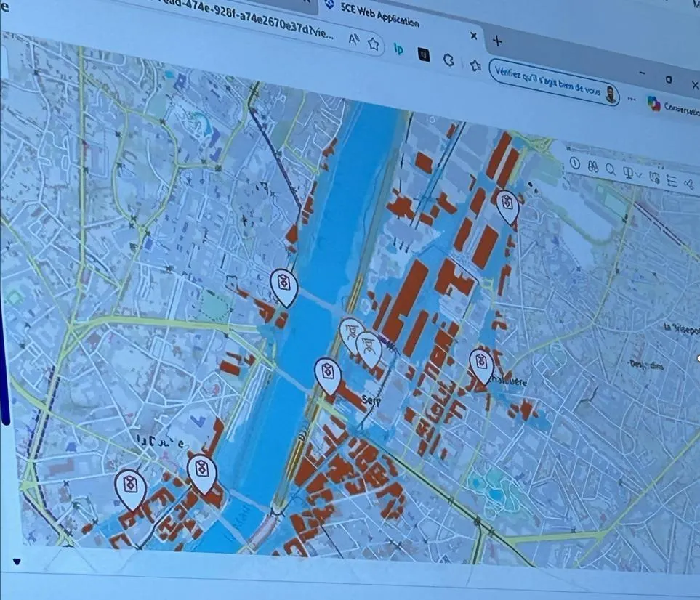Show the legend list panel
Viewport: 700px width, 600px height.
(671, 180)
